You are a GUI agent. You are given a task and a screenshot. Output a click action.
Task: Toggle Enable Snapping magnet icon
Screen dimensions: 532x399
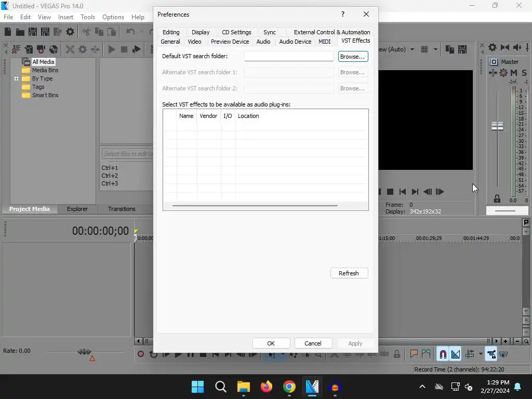443,354
